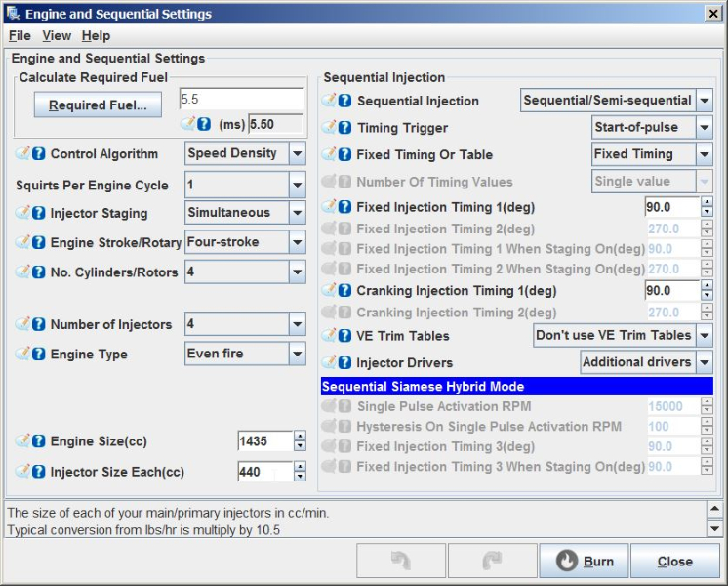Click the pencil icon next to Number of Injectors

[x=23, y=324]
